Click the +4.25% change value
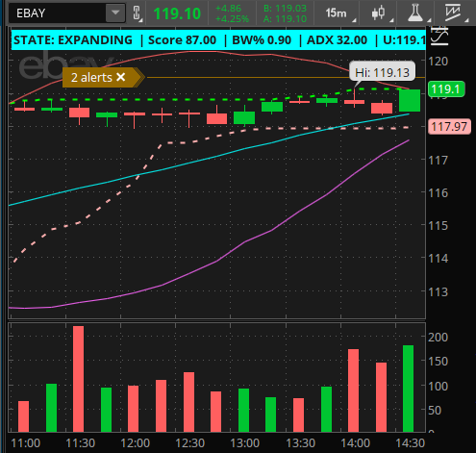The width and height of the screenshot is (476, 453). (232, 19)
